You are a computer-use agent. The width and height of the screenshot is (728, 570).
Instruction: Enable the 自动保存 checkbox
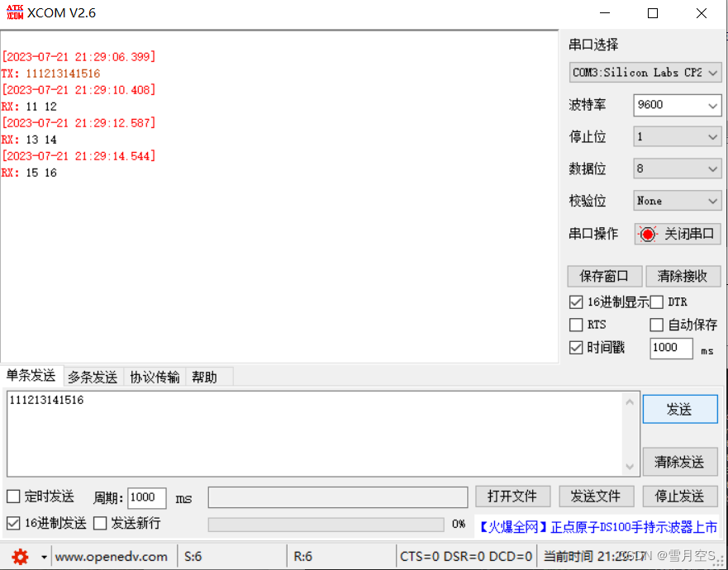656,325
